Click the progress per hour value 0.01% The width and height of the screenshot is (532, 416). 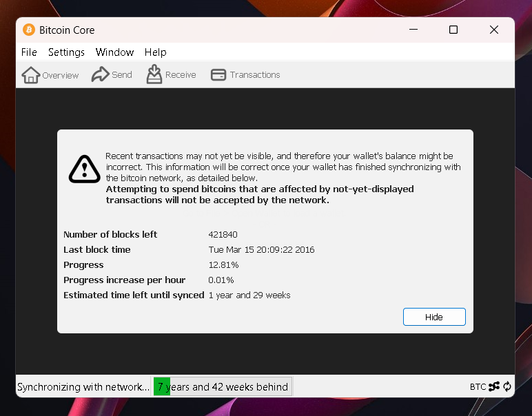click(x=221, y=280)
